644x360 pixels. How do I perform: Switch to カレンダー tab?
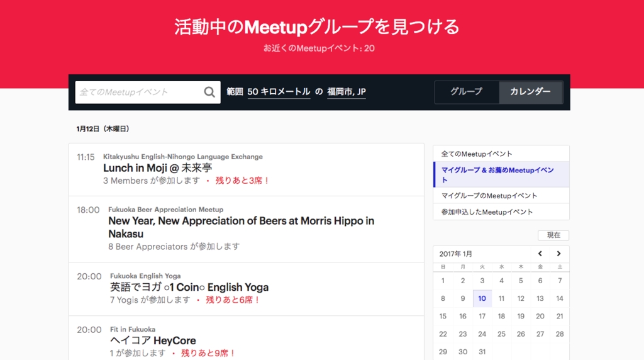(530, 92)
